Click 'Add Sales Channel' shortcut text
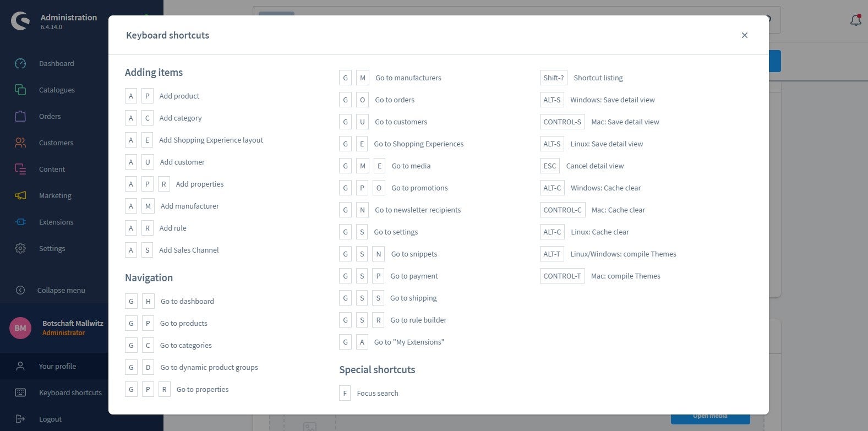Screen dimensions: 868x431 (x=189, y=250)
